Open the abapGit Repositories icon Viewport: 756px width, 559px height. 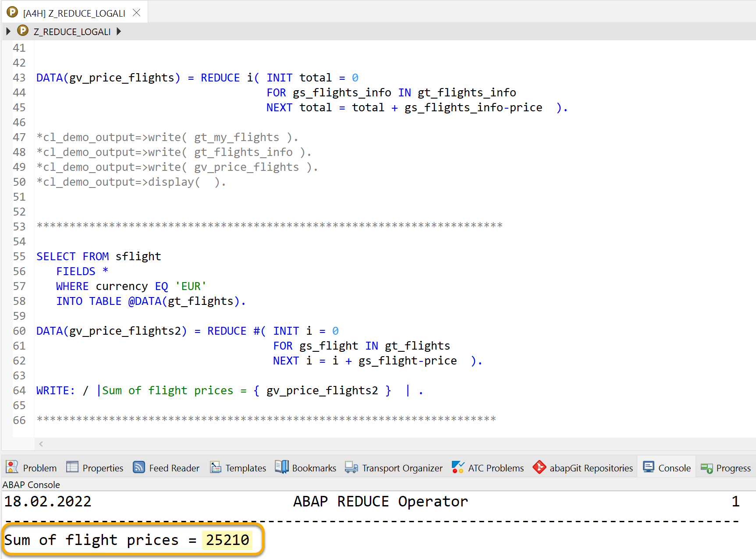[539, 467]
